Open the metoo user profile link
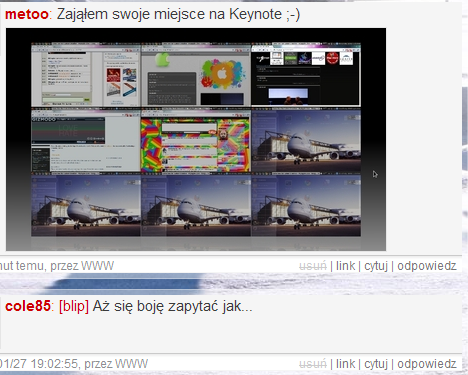 pyautogui.click(x=27, y=14)
